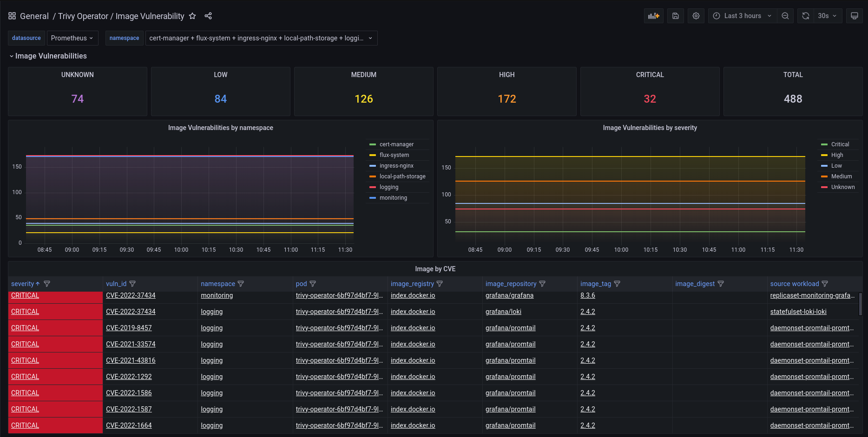Expand the namespace variable dropdown
Image resolution: width=868 pixels, height=437 pixels.
pos(261,38)
